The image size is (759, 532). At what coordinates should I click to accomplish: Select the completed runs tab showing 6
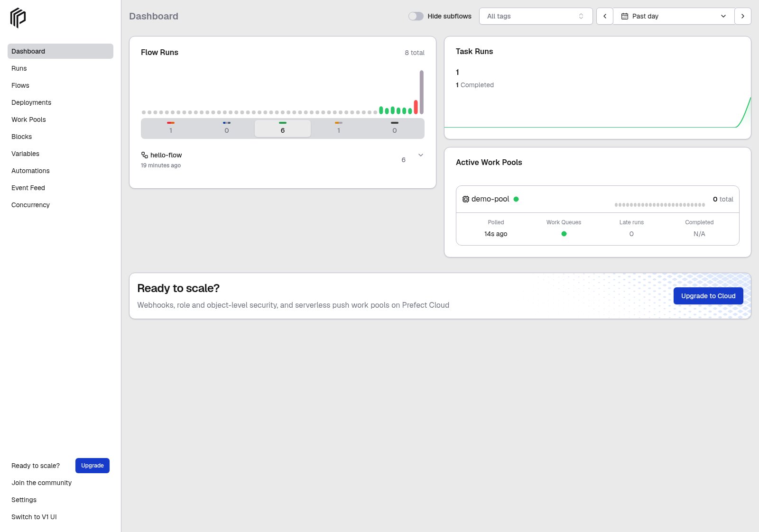283,128
